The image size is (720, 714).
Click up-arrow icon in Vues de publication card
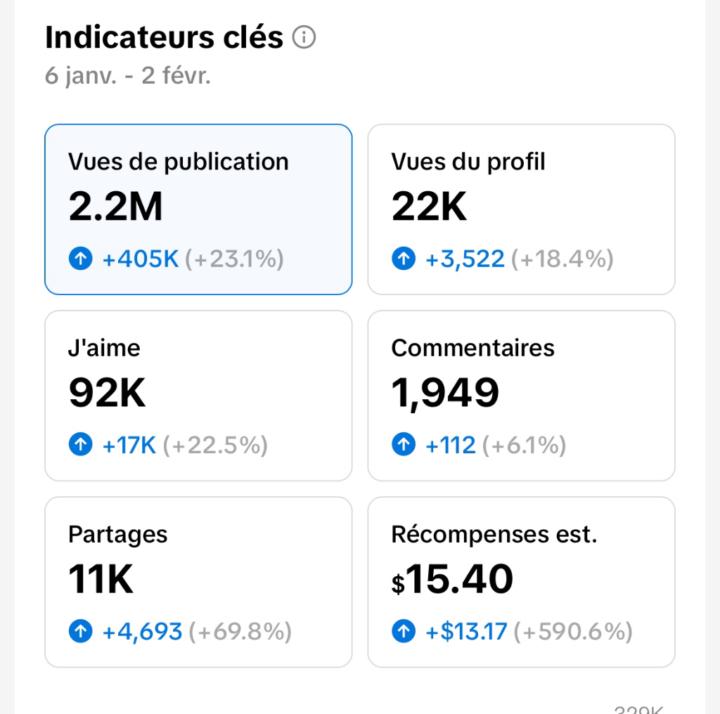click(x=81, y=260)
